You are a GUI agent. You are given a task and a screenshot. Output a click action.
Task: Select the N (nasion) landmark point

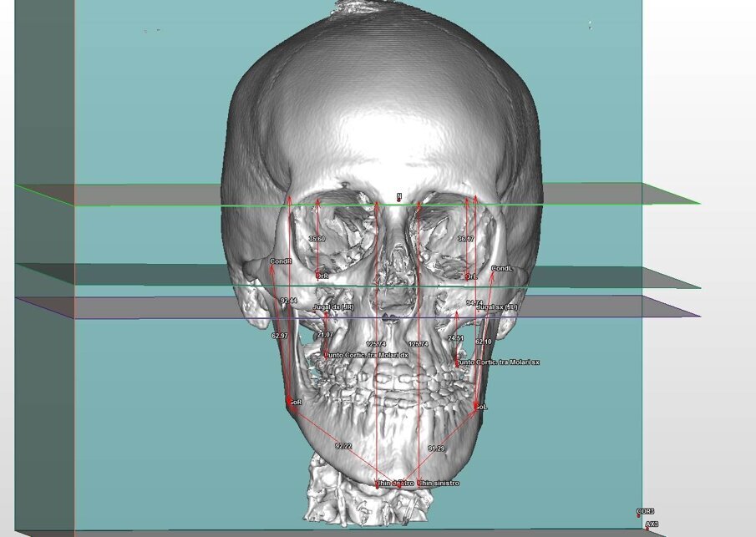[399, 197]
